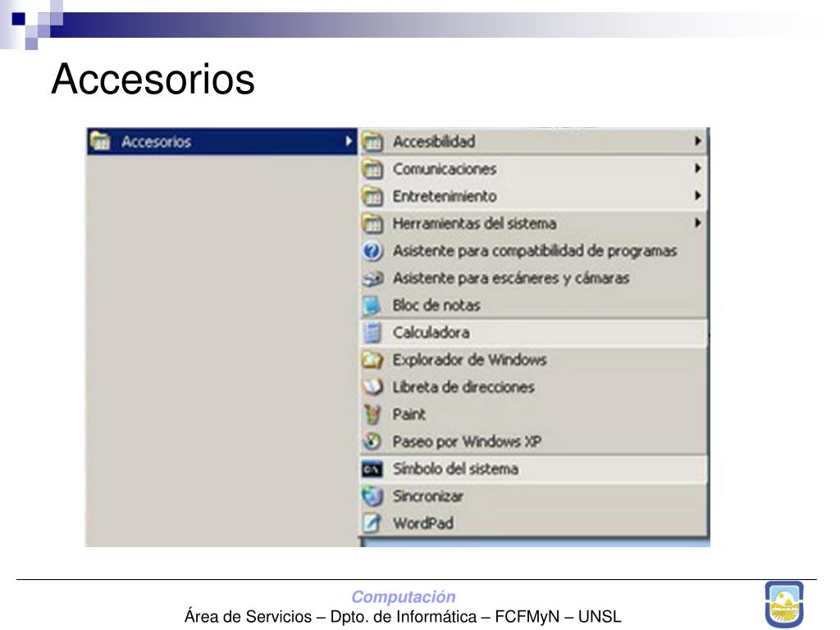Expand the Entretenimiento submenu arrow

tap(697, 195)
